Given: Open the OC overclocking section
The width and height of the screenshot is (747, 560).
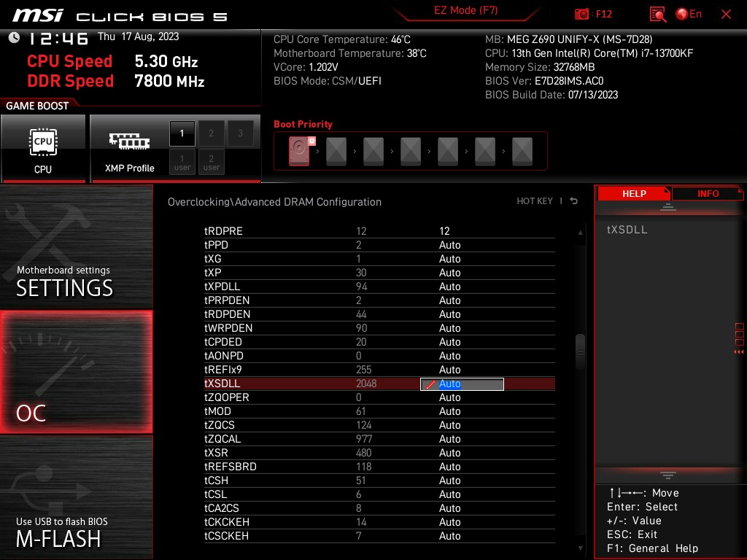Looking at the screenshot, I should click(76, 373).
